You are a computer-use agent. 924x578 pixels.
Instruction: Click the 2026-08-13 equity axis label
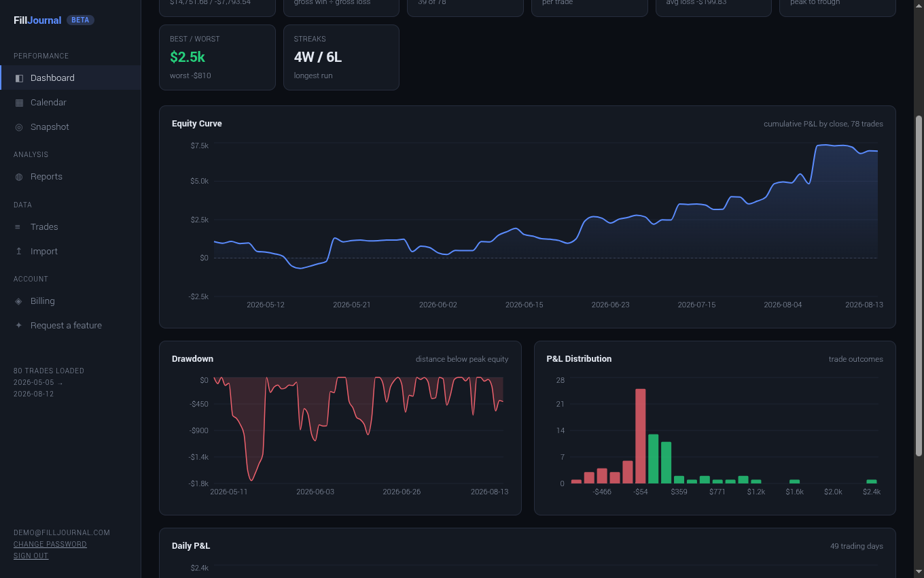tap(864, 305)
